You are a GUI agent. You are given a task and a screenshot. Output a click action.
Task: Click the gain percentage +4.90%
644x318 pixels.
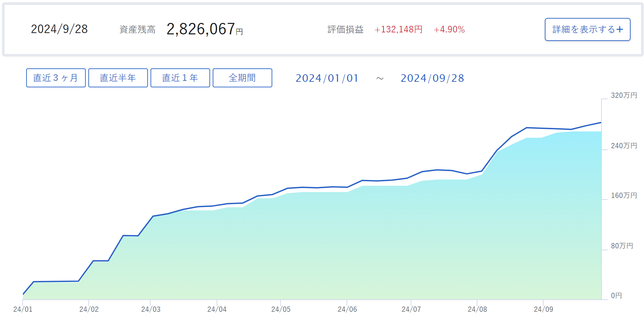click(x=449, y=29)
